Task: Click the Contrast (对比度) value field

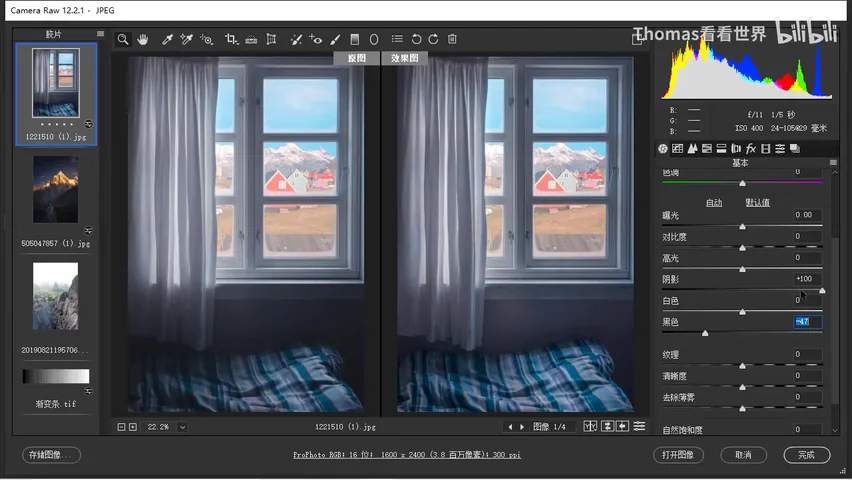Action: [x=806, y=236]
